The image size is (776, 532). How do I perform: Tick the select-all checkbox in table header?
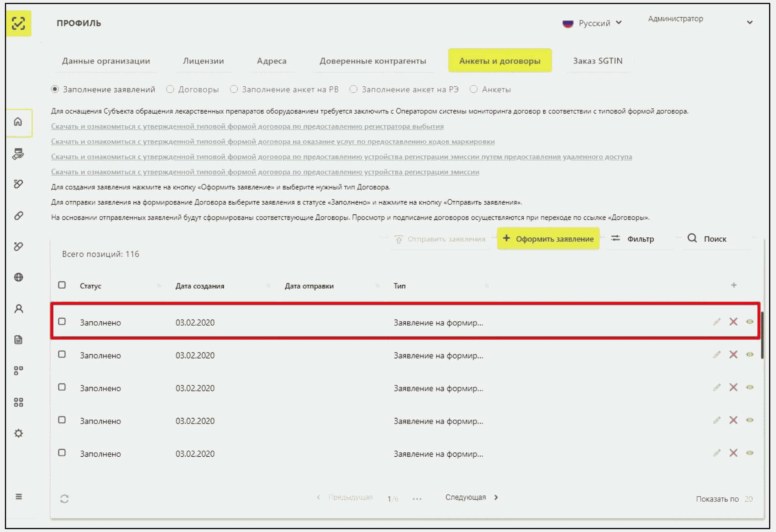(x=62, y=285)
